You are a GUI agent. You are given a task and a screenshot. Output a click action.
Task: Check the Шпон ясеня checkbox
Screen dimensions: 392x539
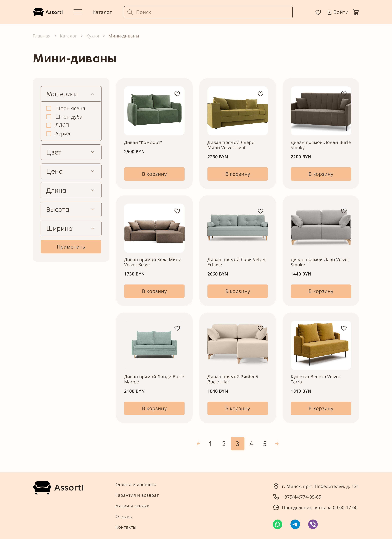click(x=49, y=108)
